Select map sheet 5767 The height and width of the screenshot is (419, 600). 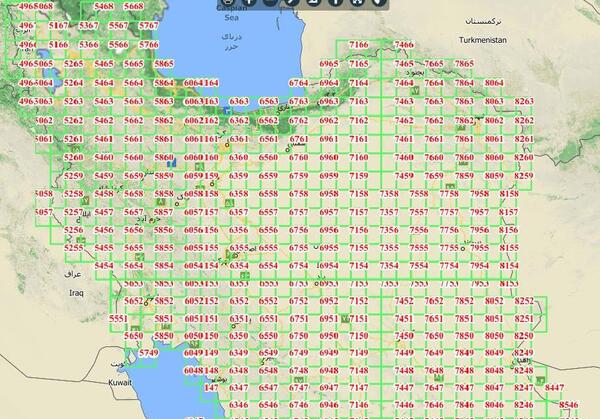148,26
